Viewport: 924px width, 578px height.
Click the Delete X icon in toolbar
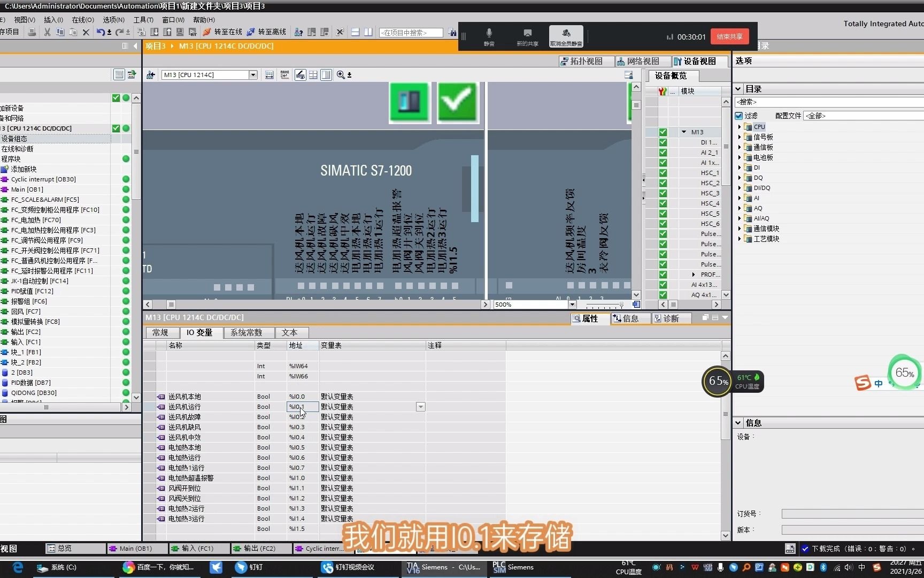coord(86,32)
